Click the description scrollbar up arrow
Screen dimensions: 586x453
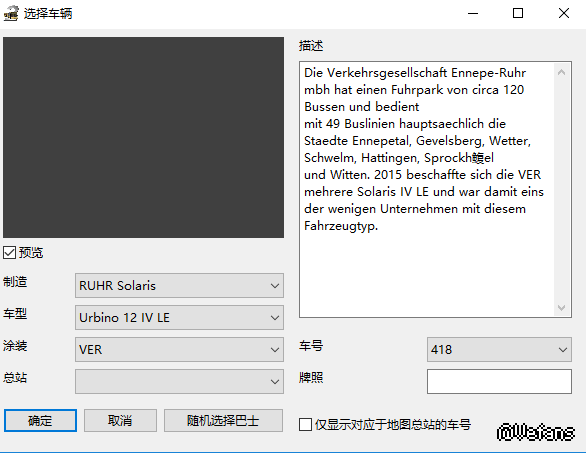click(x=561, y=72)
